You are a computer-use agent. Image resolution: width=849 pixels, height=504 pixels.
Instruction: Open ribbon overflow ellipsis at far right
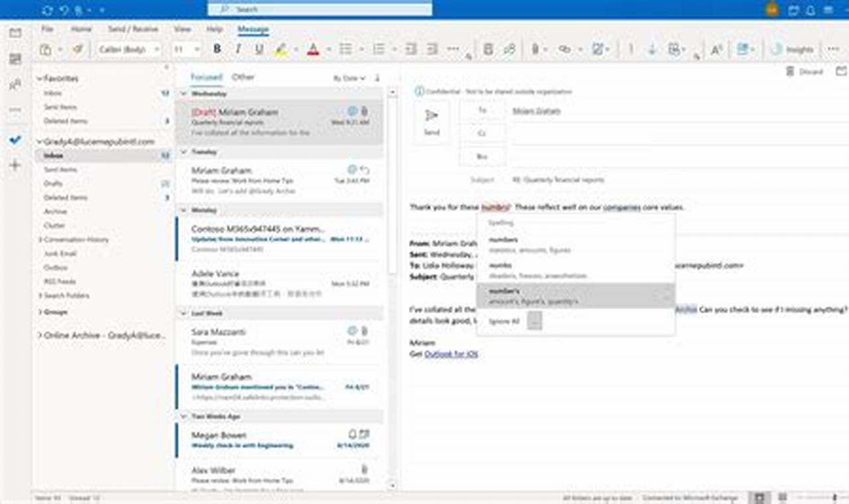[832, 50]
